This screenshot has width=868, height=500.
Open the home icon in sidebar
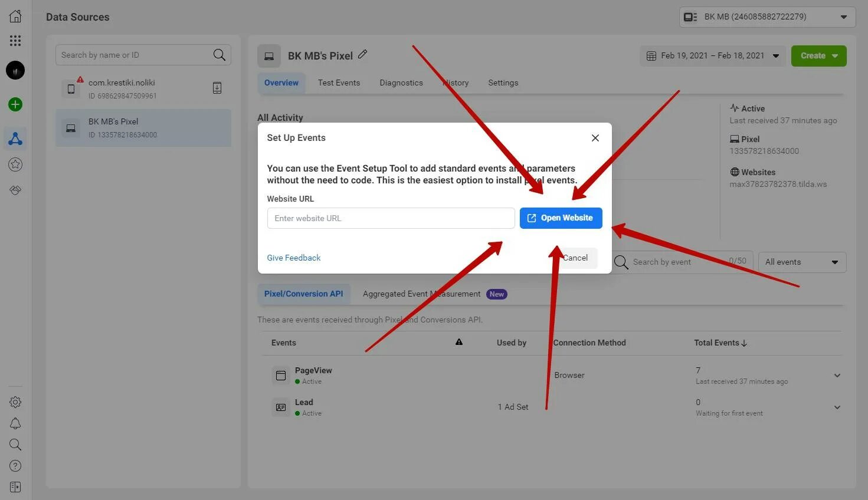[15, 16]
